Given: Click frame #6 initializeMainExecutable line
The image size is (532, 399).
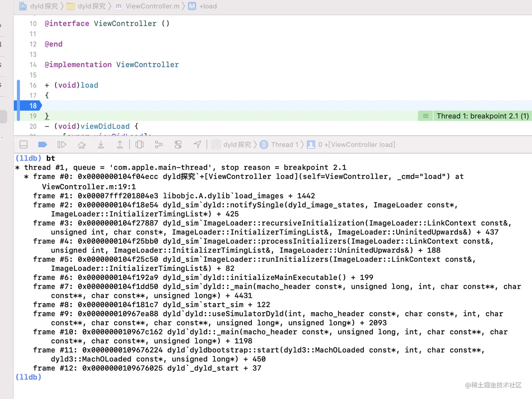Looking at the screenshot, I should pos(203,278).
